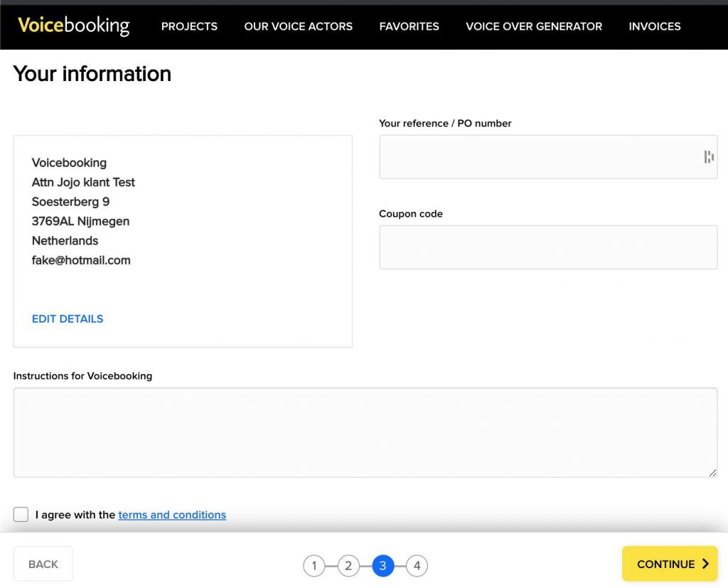Open the terms and conditions link

click(x=172, y=515)
